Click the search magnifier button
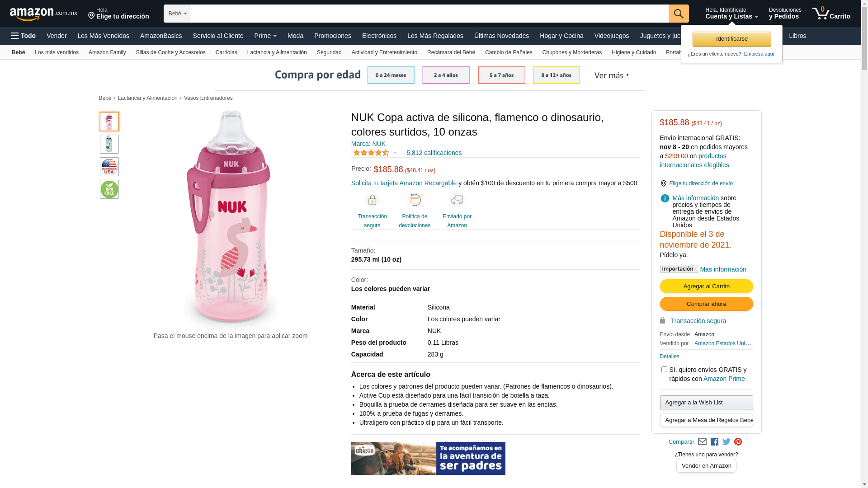 point(678,14)
